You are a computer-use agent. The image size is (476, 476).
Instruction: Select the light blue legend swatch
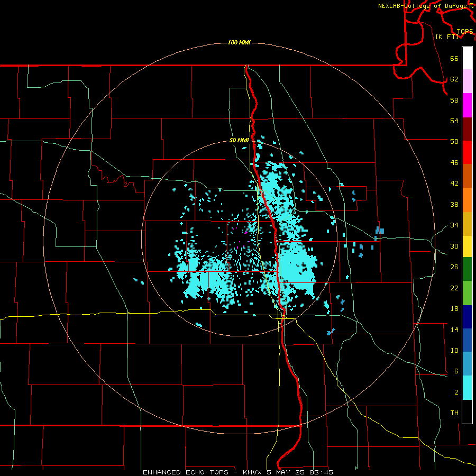[x=467, y=363]
